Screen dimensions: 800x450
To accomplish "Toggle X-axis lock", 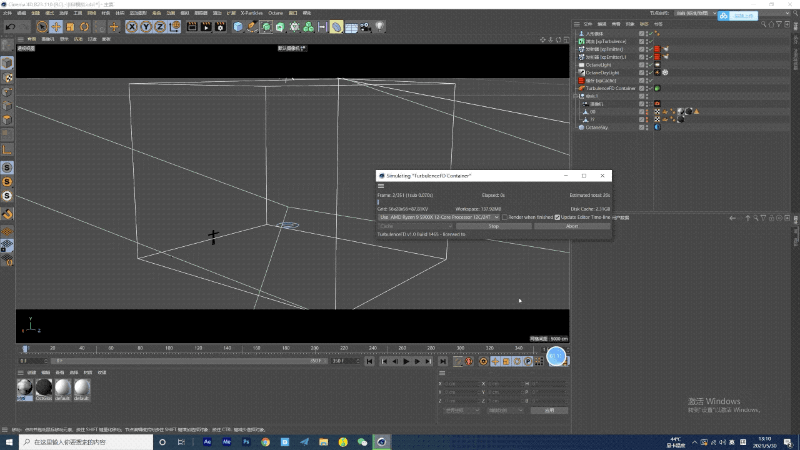I will pyautogui.click(x=132, y=27).
